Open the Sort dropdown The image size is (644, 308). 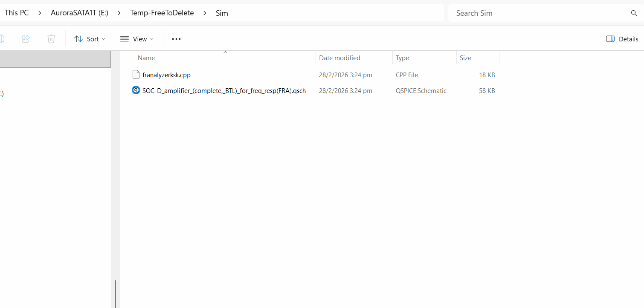[90, 39]
